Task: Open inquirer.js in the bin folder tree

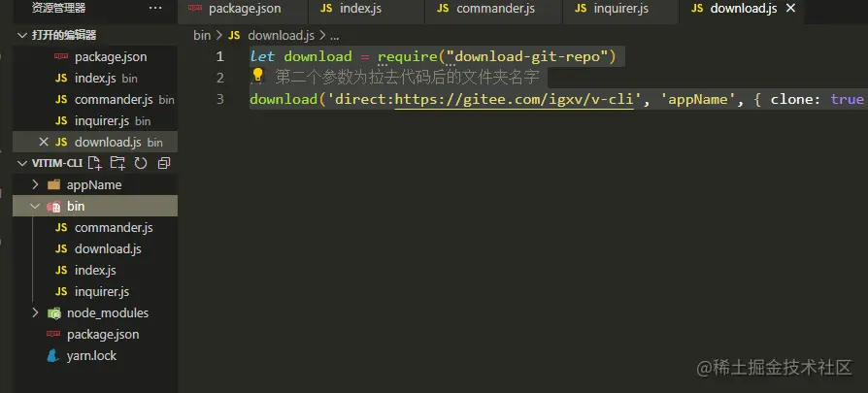Action: (95, 292)
